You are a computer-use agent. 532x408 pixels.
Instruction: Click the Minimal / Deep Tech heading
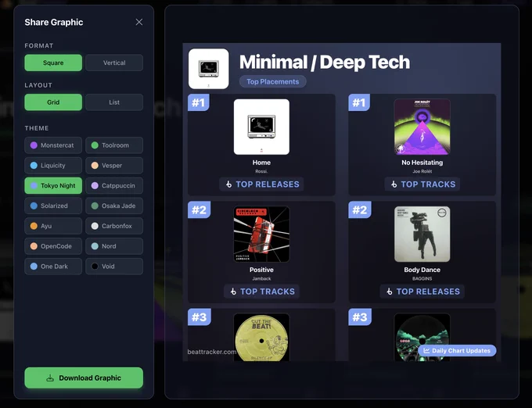pyautogui.click(x=325, y=63)
